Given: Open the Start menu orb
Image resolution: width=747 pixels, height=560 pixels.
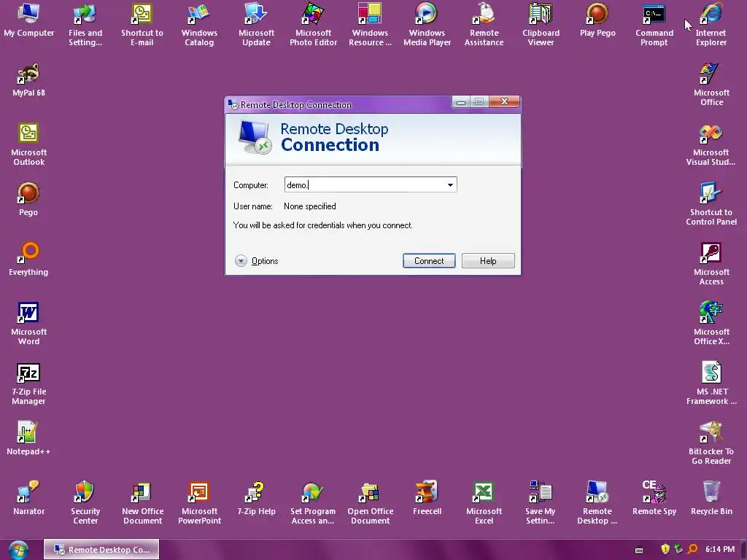Looking at the screenshot, I should pyautogui.click(x=18, y=550).
